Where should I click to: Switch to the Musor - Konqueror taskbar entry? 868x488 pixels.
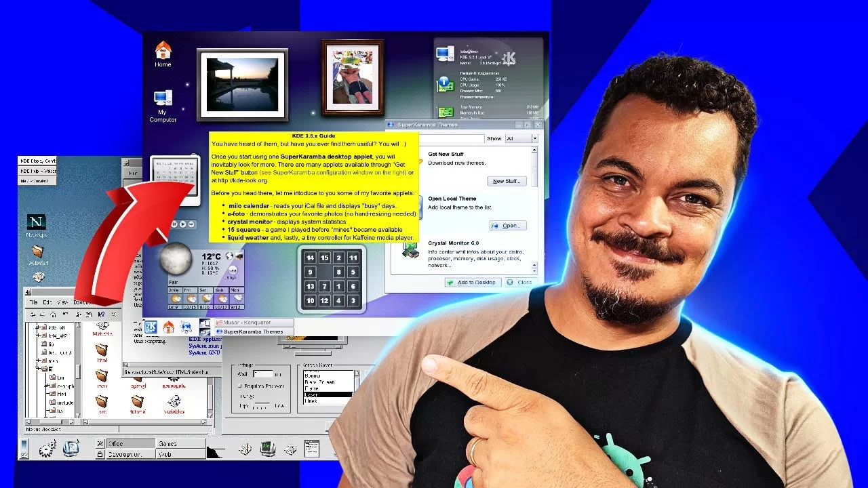click(254, 323)
